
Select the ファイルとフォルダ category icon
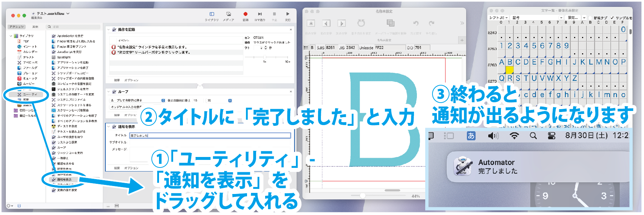point(19,68)
